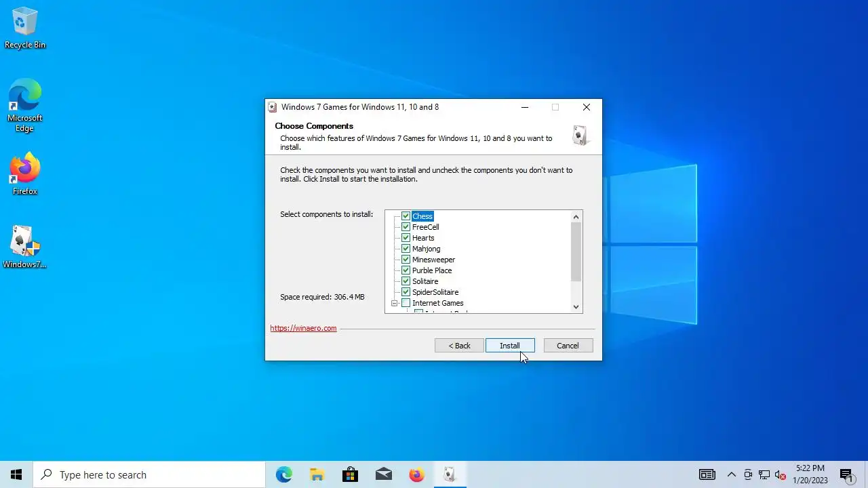Uncheck the Mahjong component checkbox
Viewport: 868px width, 488px height.
pyautogui.click(x=406, y=249)
